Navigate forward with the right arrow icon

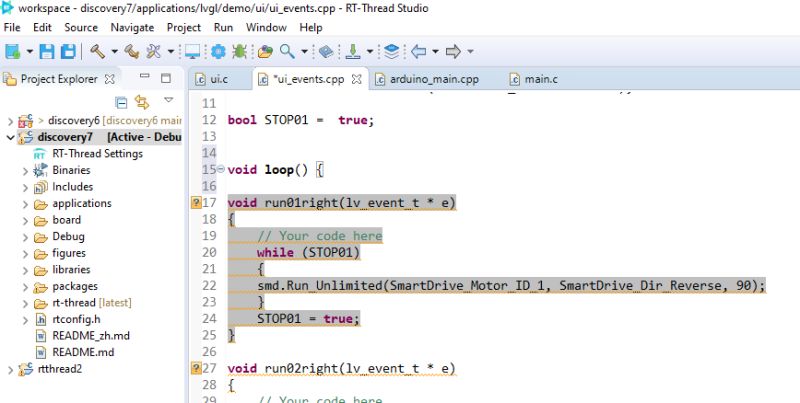[453, 51]
